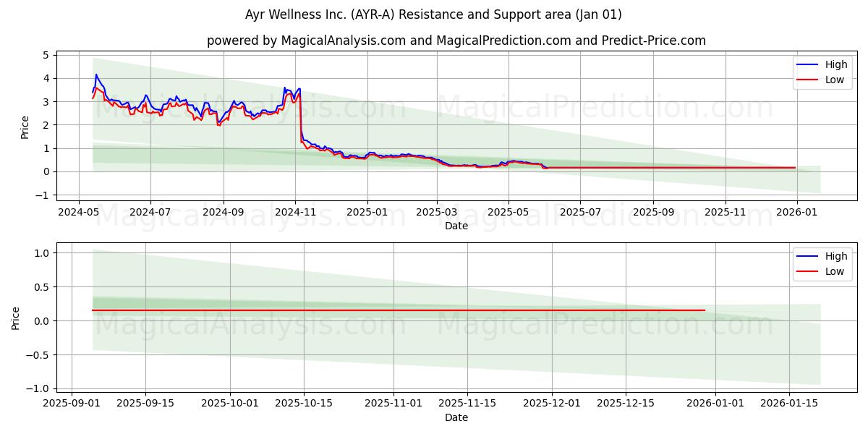
Task: Click the "2024-11" x-axis tick label
Action: (294, 212)
